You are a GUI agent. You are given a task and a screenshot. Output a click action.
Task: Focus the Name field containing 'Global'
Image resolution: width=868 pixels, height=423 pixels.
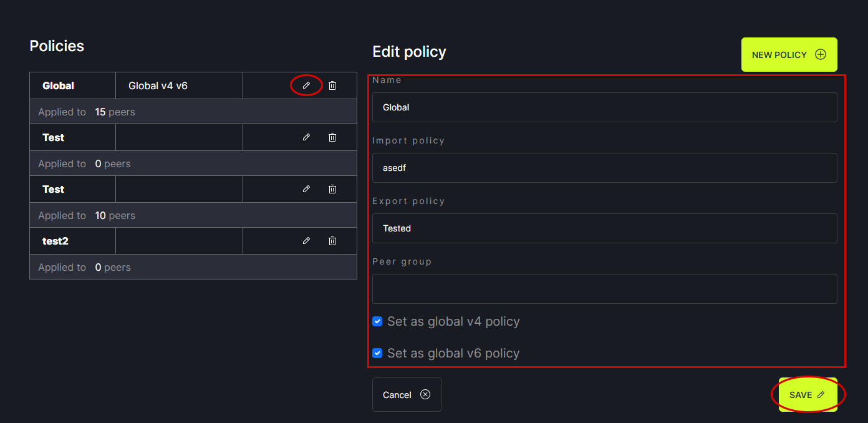pos(604,107)
